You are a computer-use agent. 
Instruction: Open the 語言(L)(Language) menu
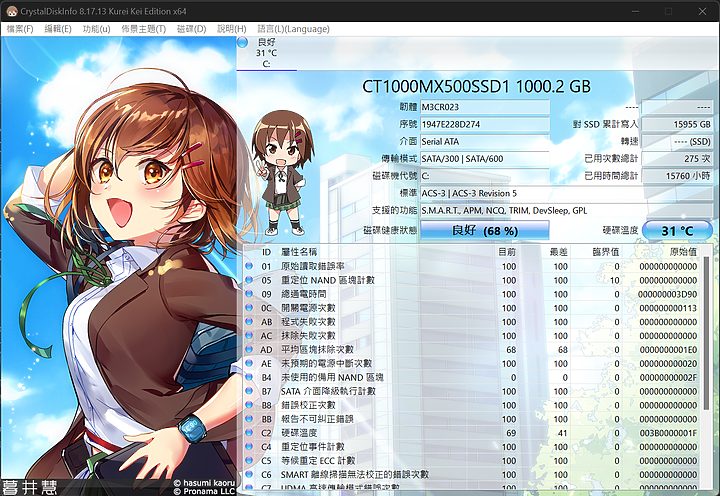[293, 29]
